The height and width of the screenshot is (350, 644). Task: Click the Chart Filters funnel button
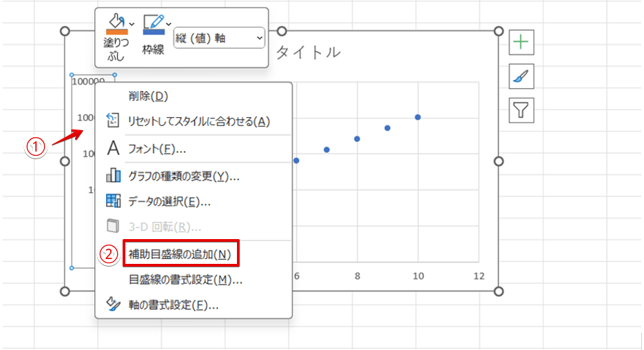[x=521, y=110]
